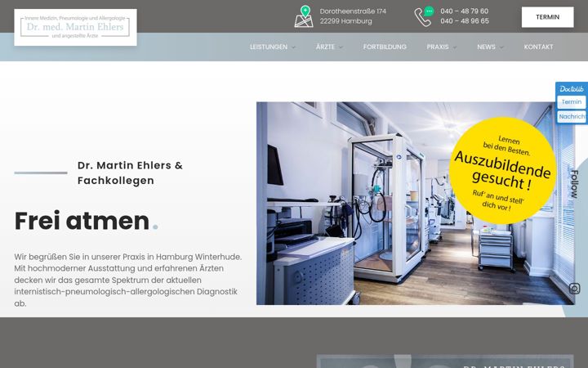
Task: Expand the News dropdown arrow
Action: pos(501,47)
